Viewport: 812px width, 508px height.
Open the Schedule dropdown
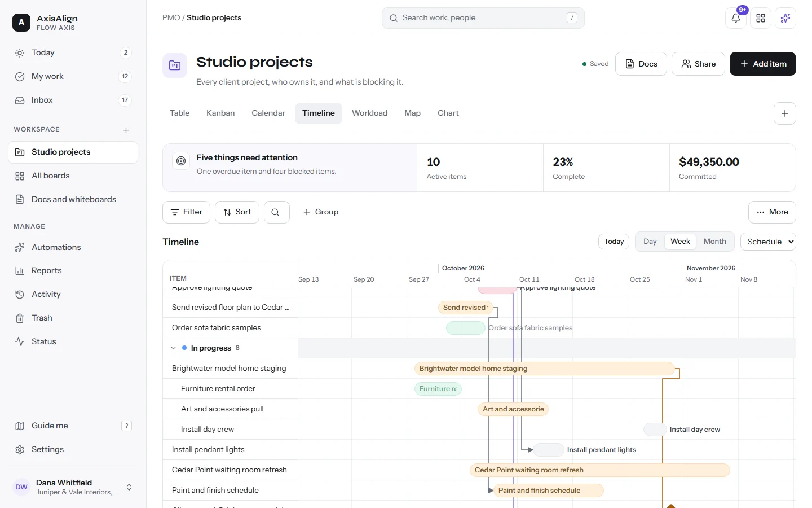(768, 242)
